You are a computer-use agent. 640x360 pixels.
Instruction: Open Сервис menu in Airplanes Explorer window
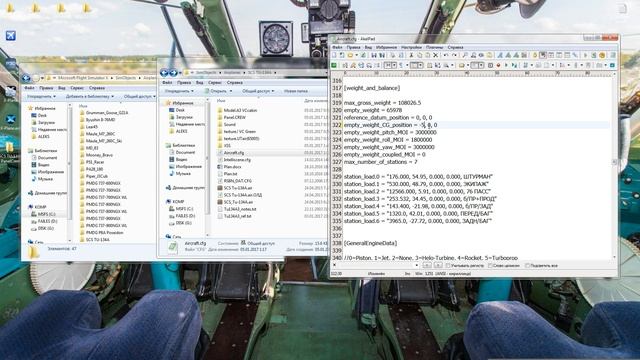click(77, 88)
